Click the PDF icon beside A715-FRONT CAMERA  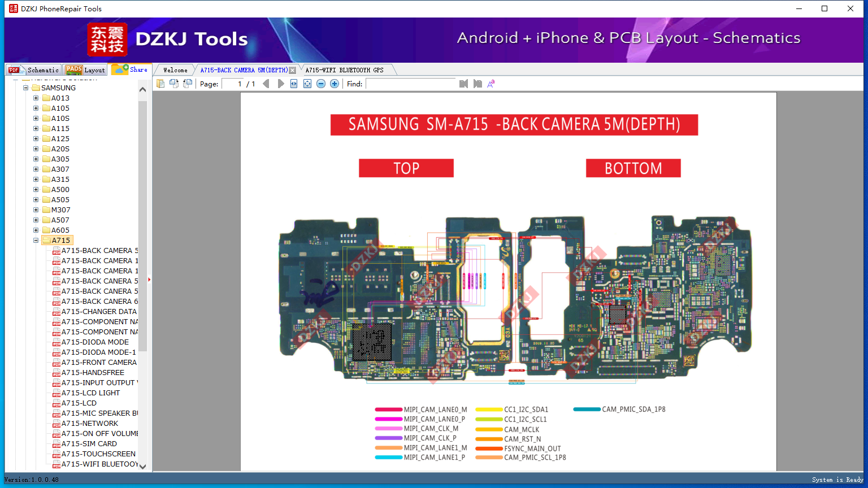coord(57,363)
